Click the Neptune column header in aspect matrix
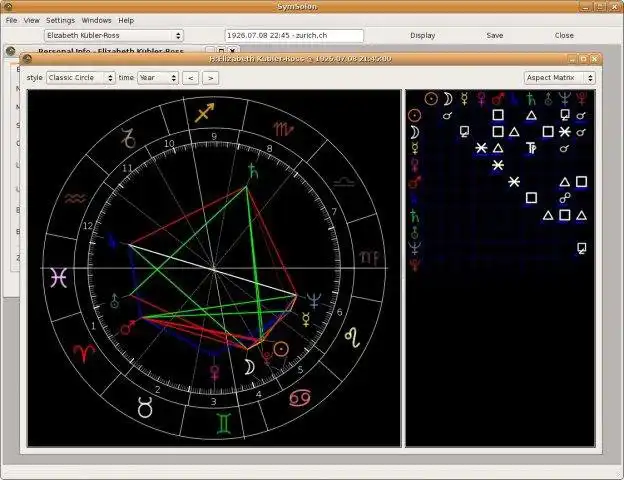The width and height of the screenshot is (624, 480). click(x=565, y=99)
